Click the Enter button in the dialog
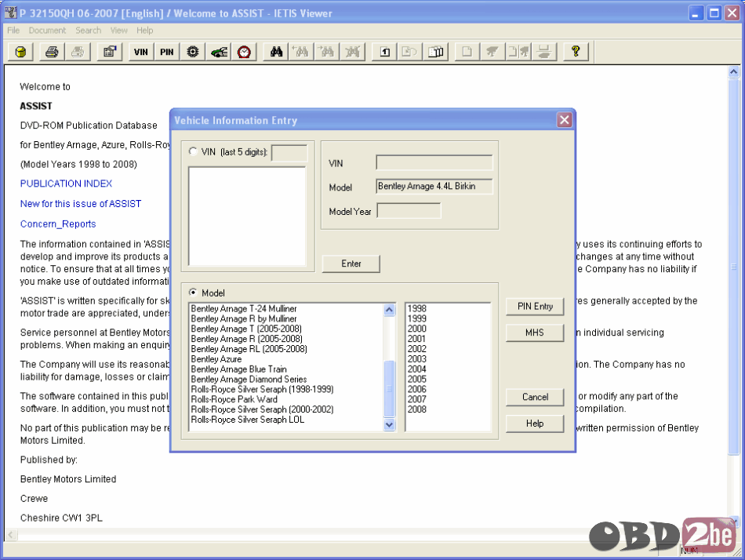 (351, 264)
